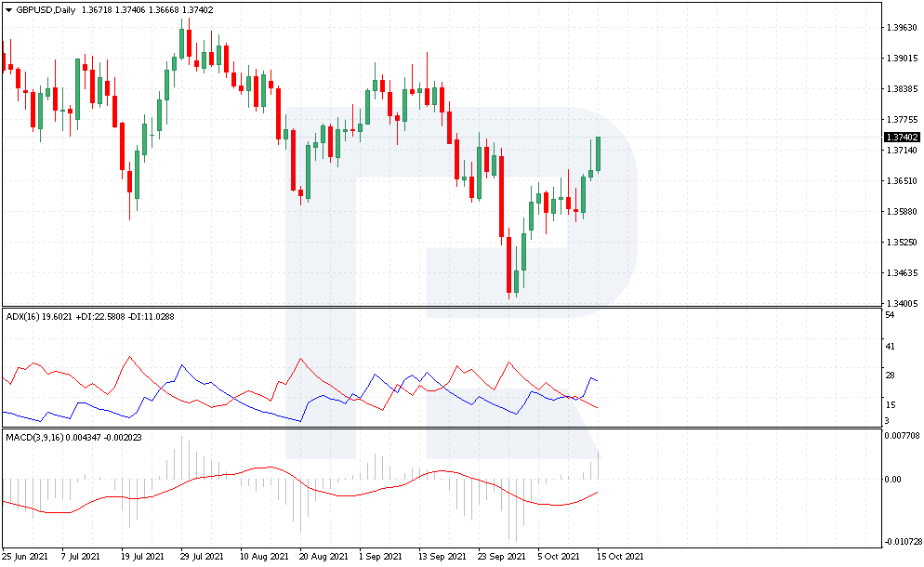Click the 1.34005 level on price axis
Screen dimensions: 924x567
coord(900,304)
